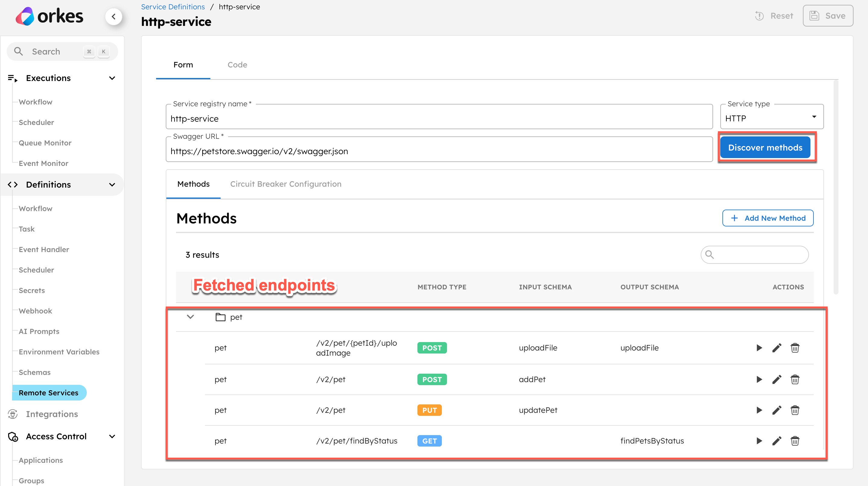Switch to the Code tab
The width and height of the screenshot is (868, 486).
(x=237, y=65)
